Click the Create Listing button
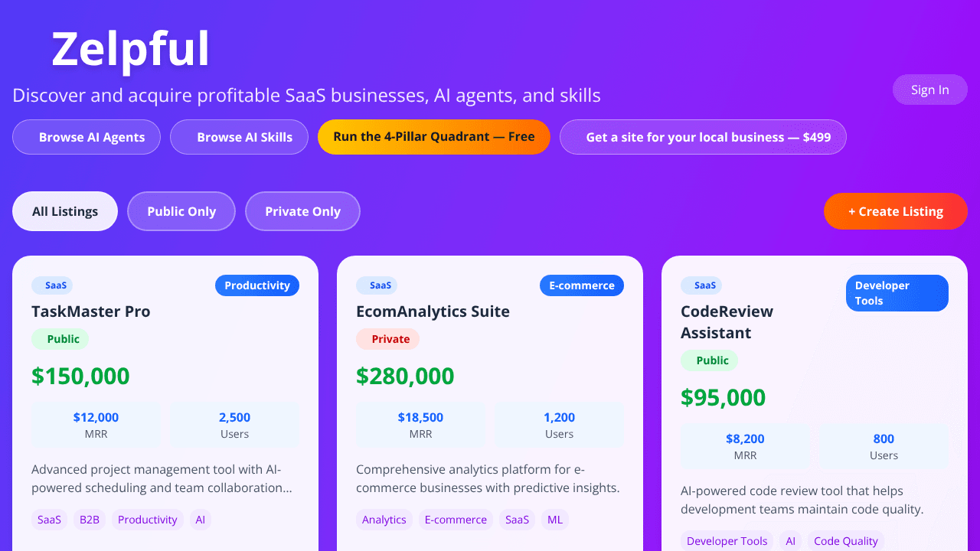Screen dimensions: 980x551 point(896,211)
